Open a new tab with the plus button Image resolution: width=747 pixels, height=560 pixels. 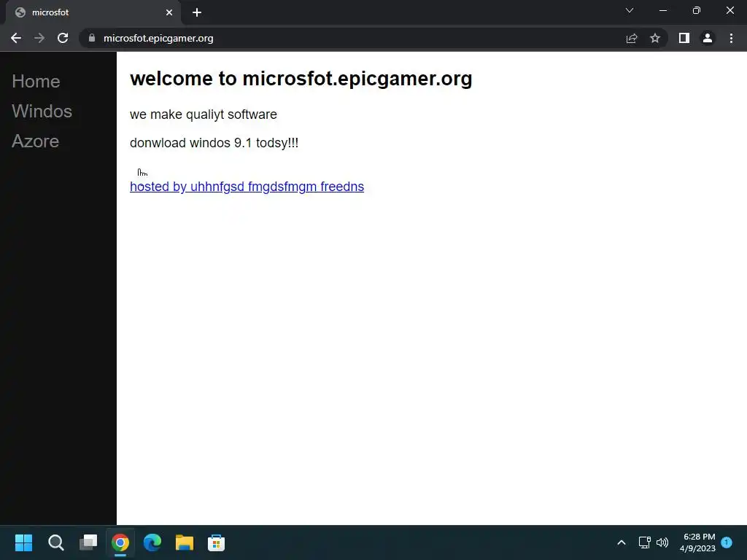point(197,12)
